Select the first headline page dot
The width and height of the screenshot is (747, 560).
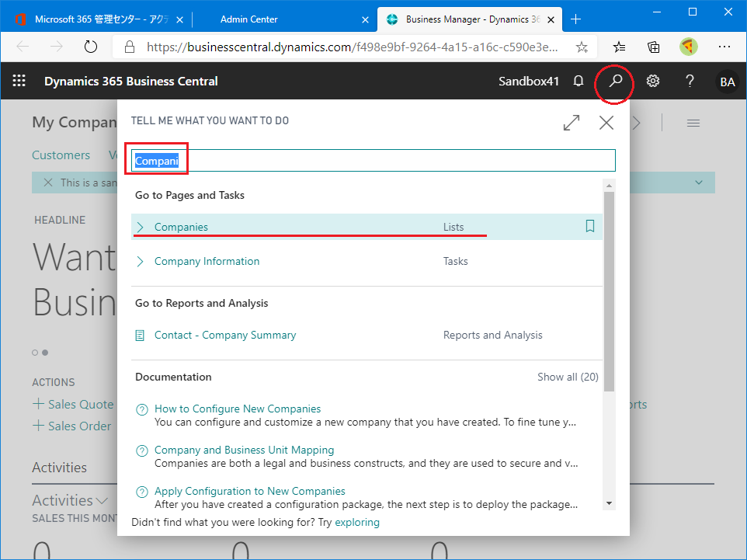point(35,353)
